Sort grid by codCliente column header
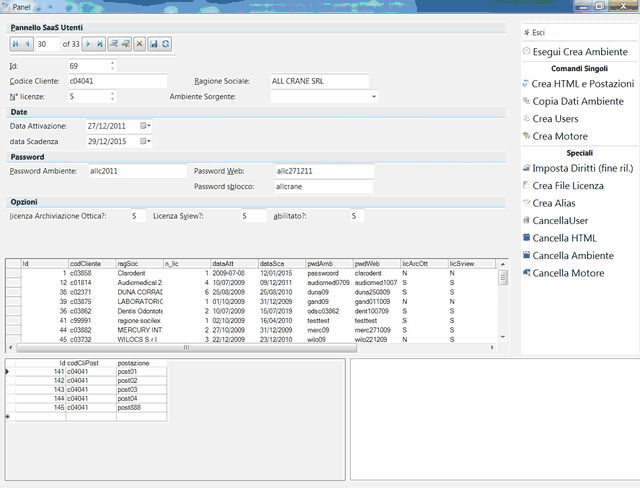Viewport: 640px width, 488px height. coord(92,264)
